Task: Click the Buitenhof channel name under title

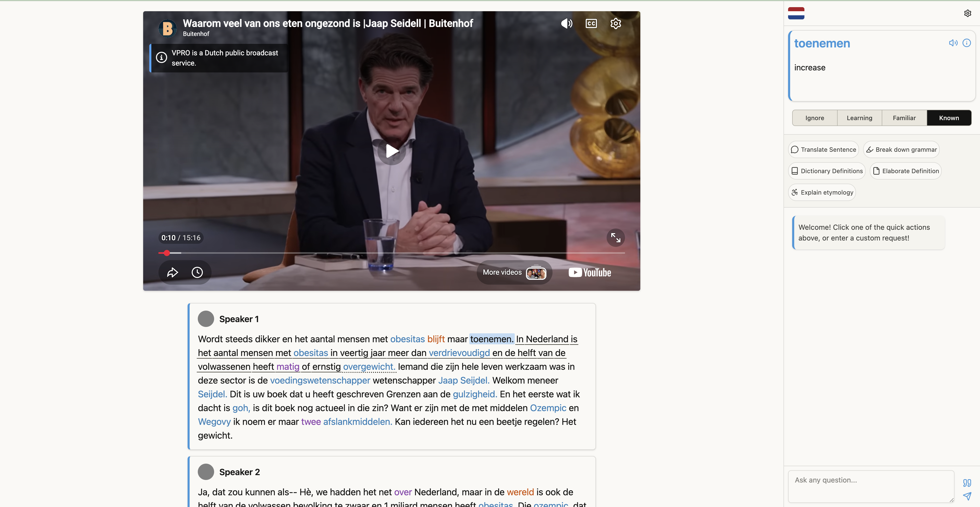Action: pos(196,34)
